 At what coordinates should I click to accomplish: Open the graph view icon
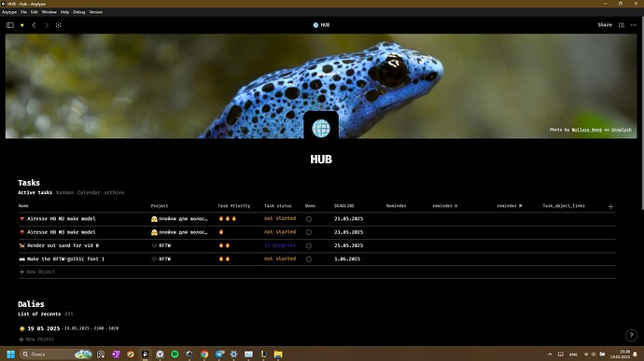click(x=58, y=25)
